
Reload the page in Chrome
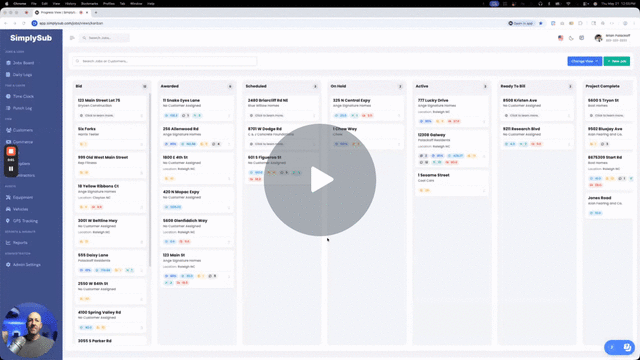[24, 23]
